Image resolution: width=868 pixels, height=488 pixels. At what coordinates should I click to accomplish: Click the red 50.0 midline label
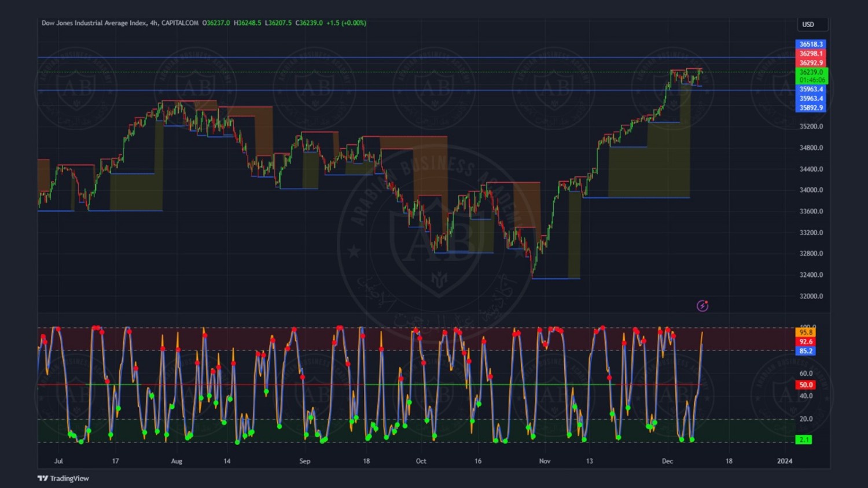(806, 385)
